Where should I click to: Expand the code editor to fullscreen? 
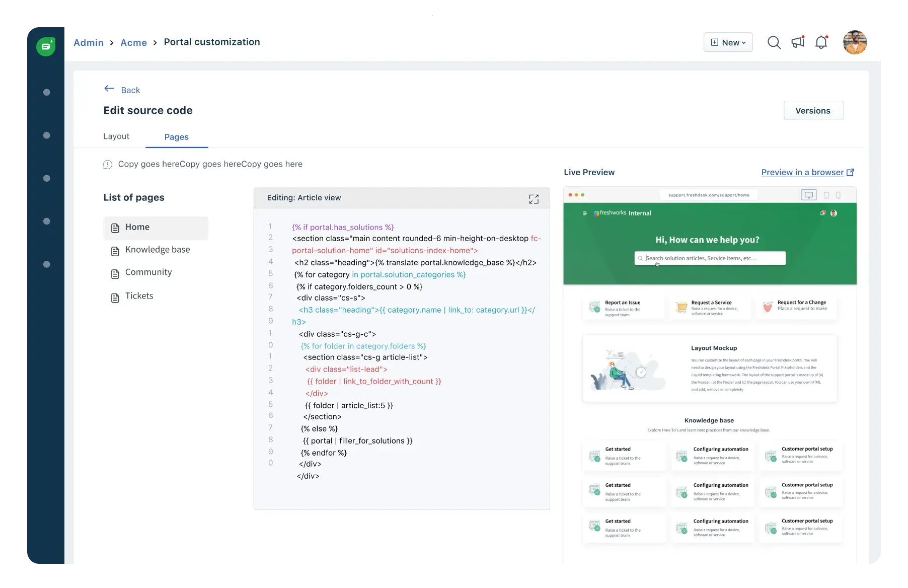[x=534, y=199]
